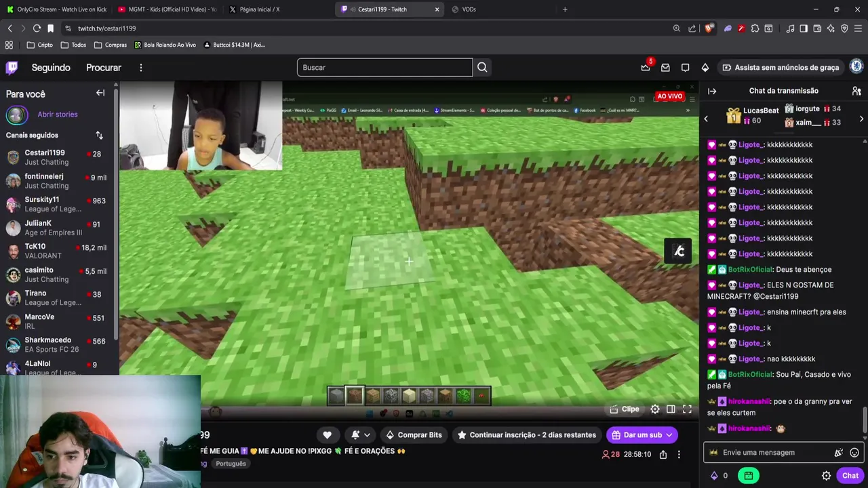Viewport: 868px width, 488px height.
Task: Open chat community users icon
Action: click(856, 91)
